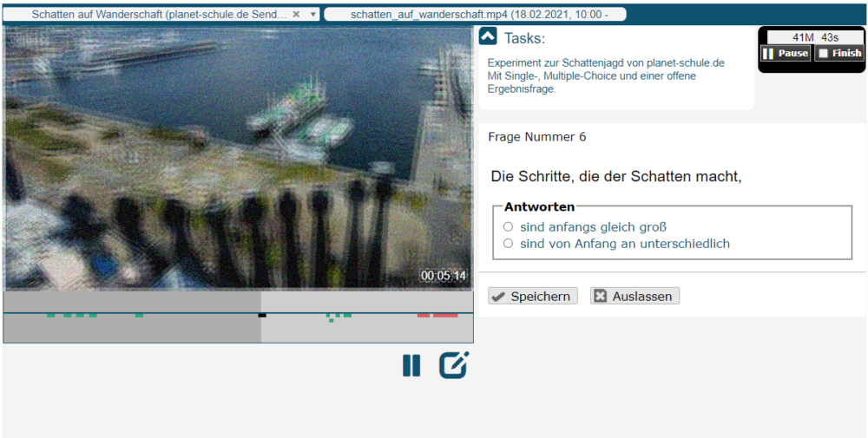Viewport: 868px width, 438px height.
Task: Collapse the Tasks panel chevron
Action: (488, 36)
